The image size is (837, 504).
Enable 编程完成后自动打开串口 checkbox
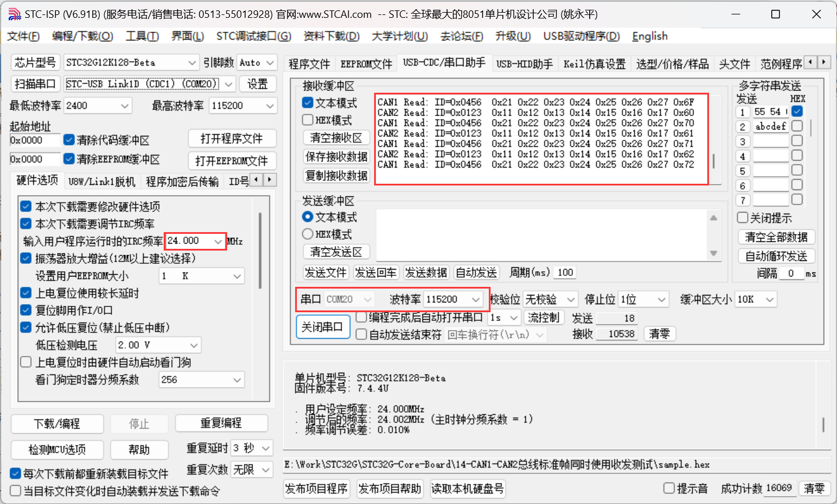pos(361,317)
